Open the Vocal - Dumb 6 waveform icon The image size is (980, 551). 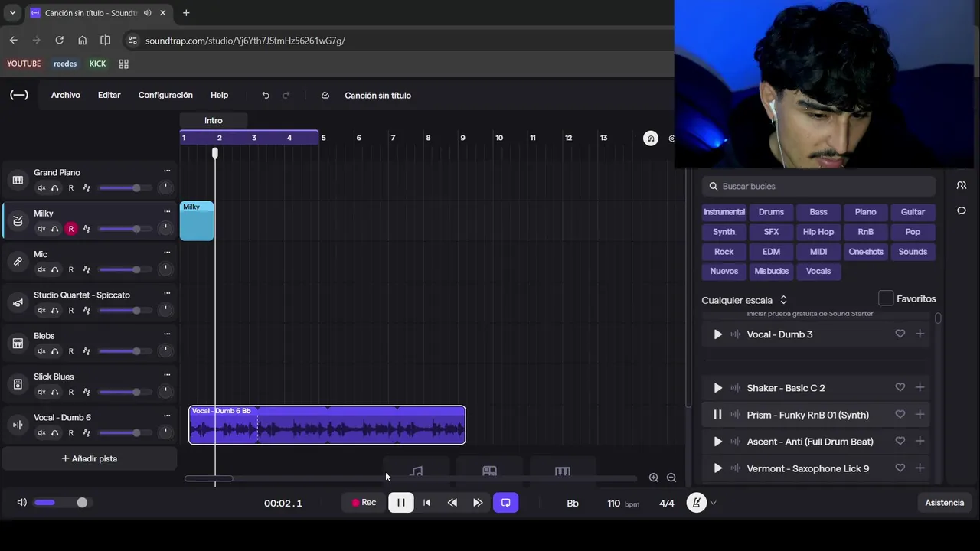point(18,425)
